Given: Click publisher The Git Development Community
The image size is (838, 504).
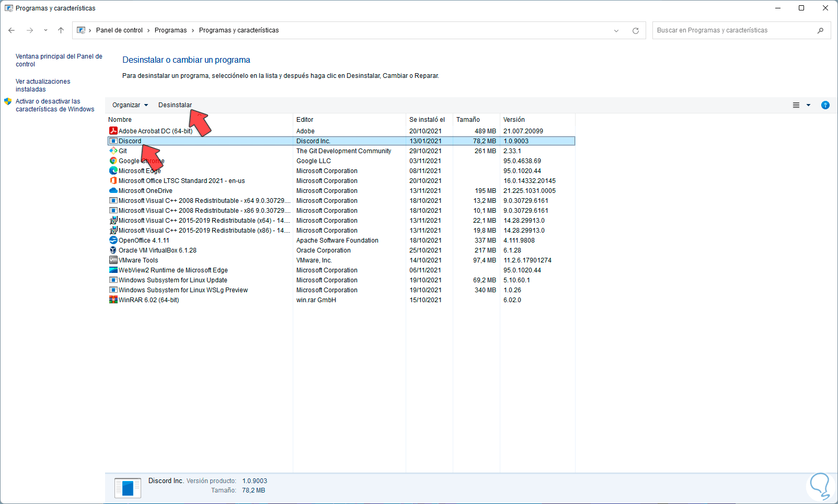Looking at the screenshot, I should [343, 151].
